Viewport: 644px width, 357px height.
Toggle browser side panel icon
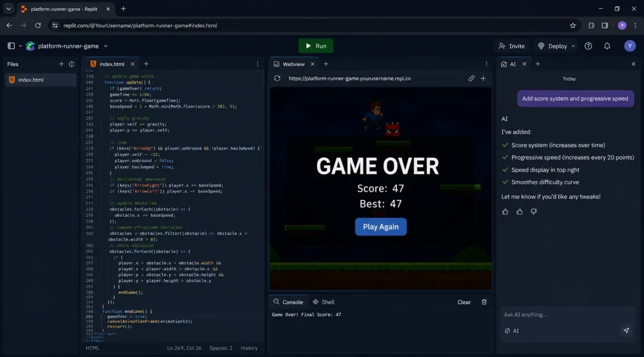[x=604, y=25]
